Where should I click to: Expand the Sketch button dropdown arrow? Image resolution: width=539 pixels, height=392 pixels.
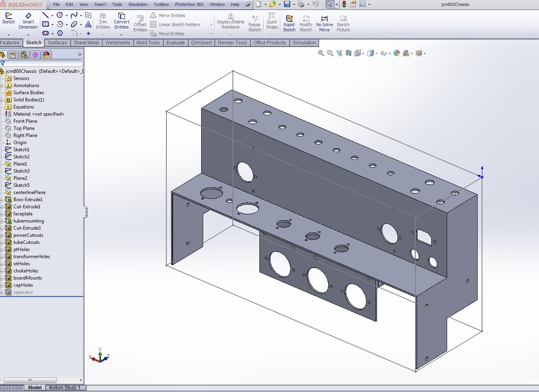pyautogui.click(x=8, y=35)
